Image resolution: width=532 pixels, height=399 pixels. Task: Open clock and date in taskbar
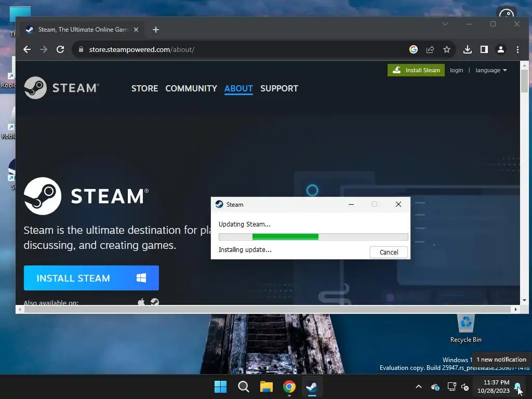click(494, 387)
